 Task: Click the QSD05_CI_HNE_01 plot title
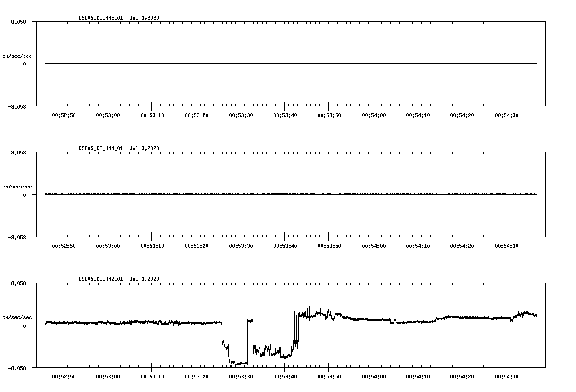click(x=119, y=17)
